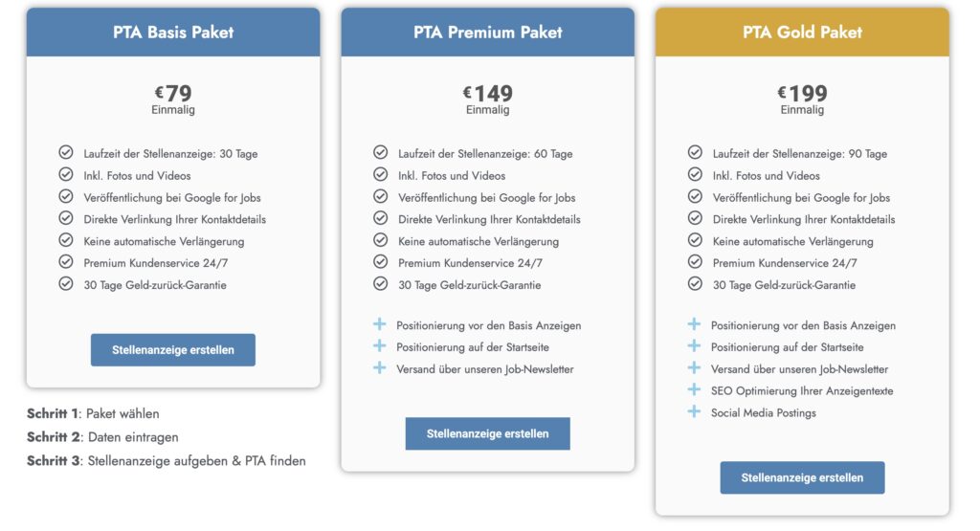Image resolution: width=980 pixels, height=531 pixels.
Task: Click Stellenanzeige erstellen in Gold Paket
Action: click(x=802, y=478)
